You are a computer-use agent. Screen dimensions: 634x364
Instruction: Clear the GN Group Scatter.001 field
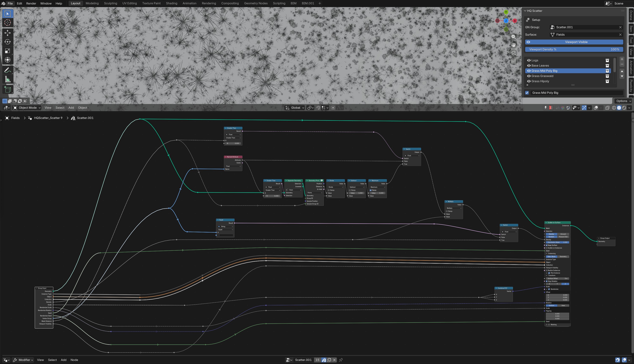click(x=620, y=27)
